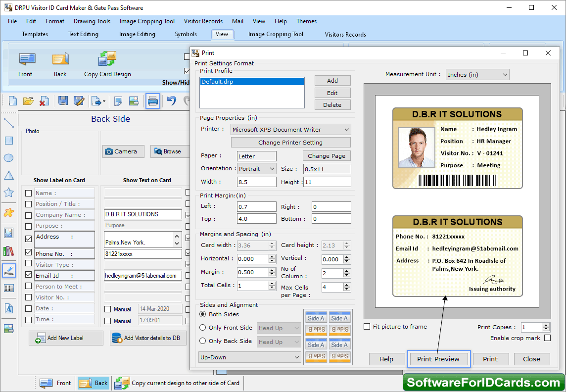This screenshot has height=392, width=566.
Task: Click the Add Visitor details to DB button
Action: click(x=148, y=338)
